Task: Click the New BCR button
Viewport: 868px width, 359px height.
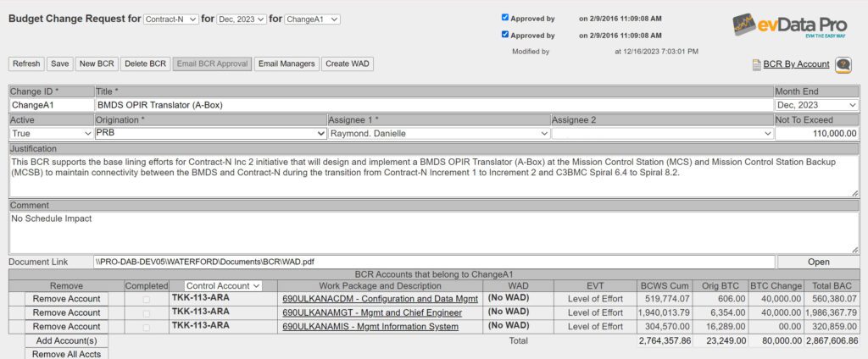Action: pos(97,64)
